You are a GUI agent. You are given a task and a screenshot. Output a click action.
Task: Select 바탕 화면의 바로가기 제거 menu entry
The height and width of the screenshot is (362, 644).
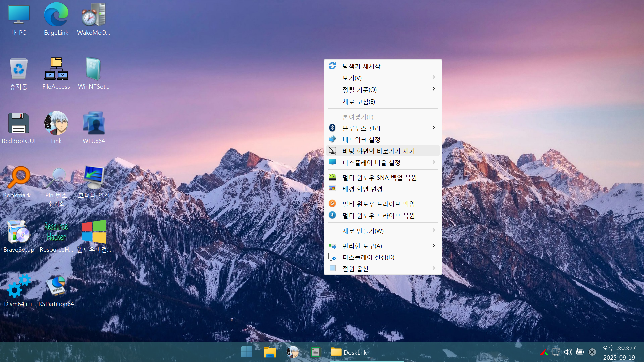tap(378, 151)
